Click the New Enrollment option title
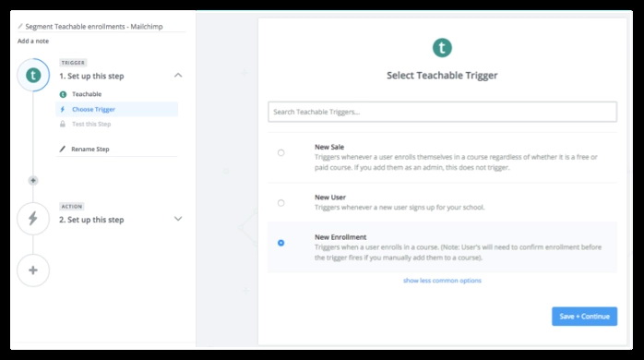Image resolution: width=644 pixels, height=360 pixels. 340,237
